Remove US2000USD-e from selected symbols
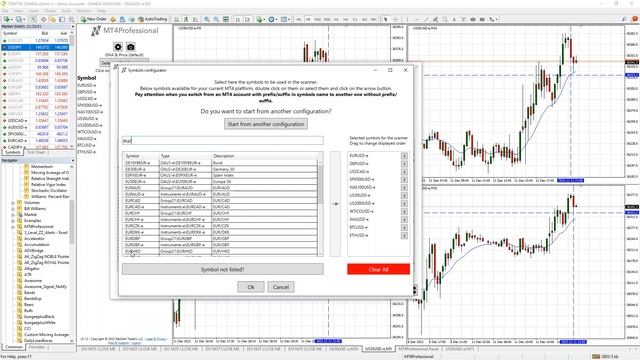 point(404,204)
